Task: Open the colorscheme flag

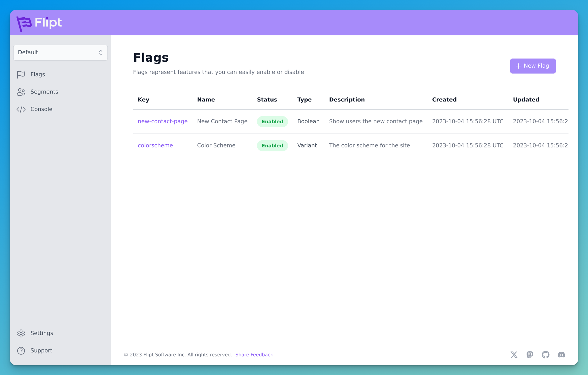Action: (x=155, y=145)
